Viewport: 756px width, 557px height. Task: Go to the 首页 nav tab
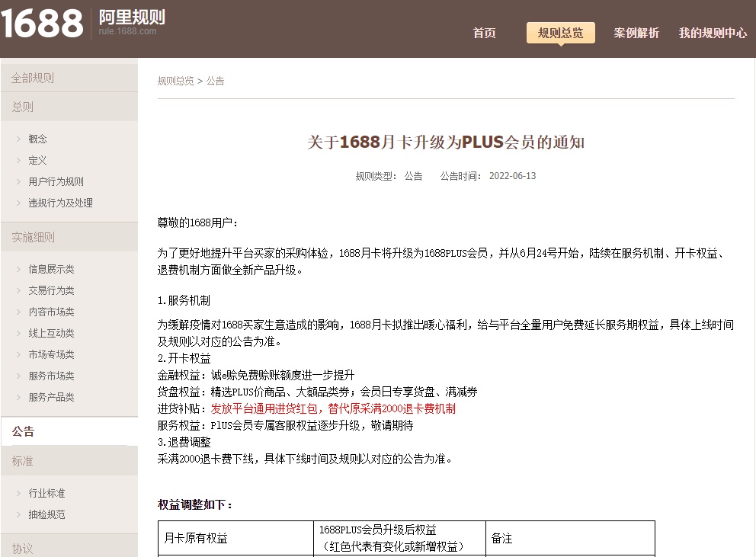point(484,33)
